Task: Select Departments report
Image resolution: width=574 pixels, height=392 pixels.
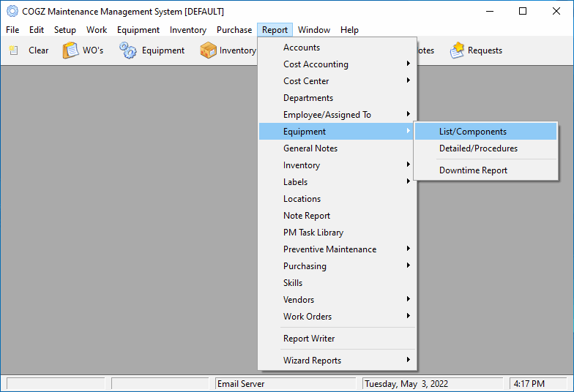Action: pos(337,98)
